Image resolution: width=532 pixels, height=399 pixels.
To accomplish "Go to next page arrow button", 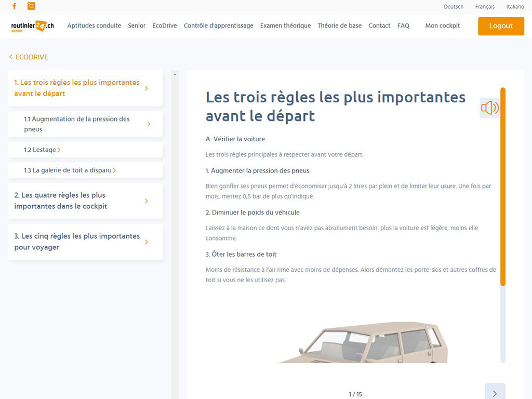I will tap(495, 393).
